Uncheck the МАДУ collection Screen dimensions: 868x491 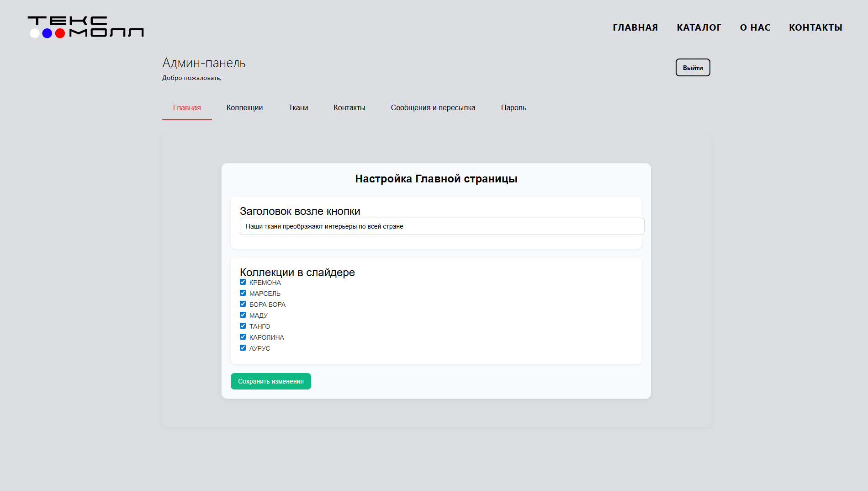pos(243,315)
